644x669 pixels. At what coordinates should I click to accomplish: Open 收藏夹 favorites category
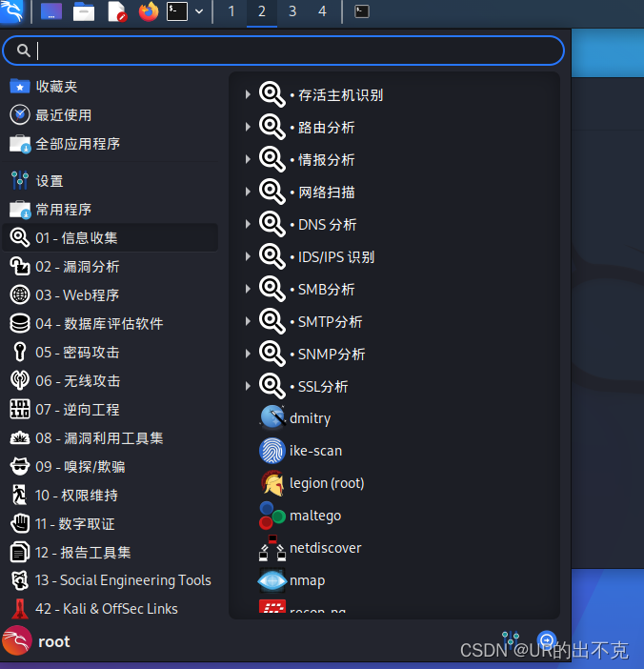click(111, 87)
